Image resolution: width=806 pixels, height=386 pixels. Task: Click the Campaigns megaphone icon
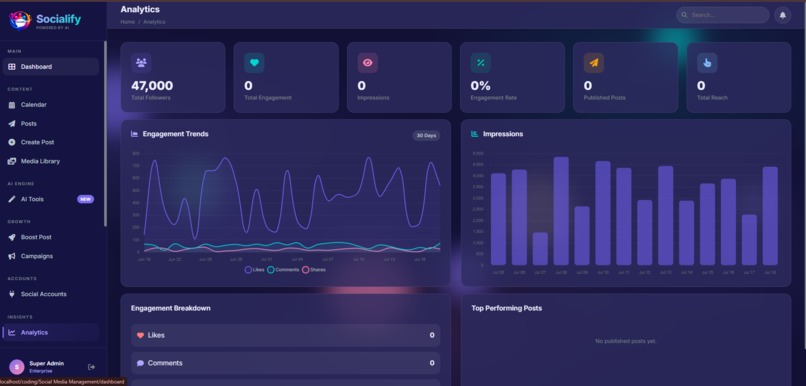(12, 256)
